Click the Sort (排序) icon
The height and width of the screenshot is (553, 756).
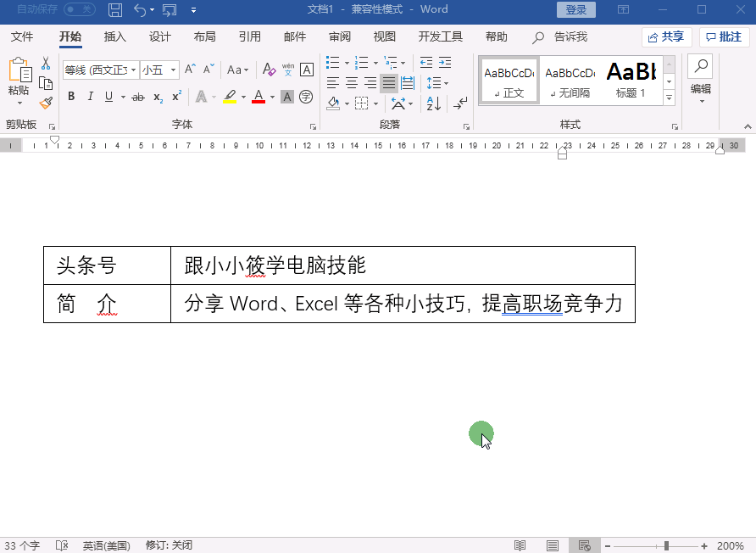[432, 104]
